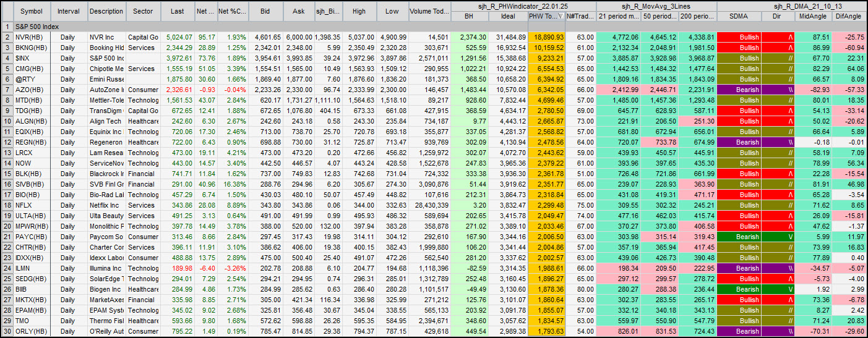
Task: Click row number 13 for LRCX
Action: (6, 153)
